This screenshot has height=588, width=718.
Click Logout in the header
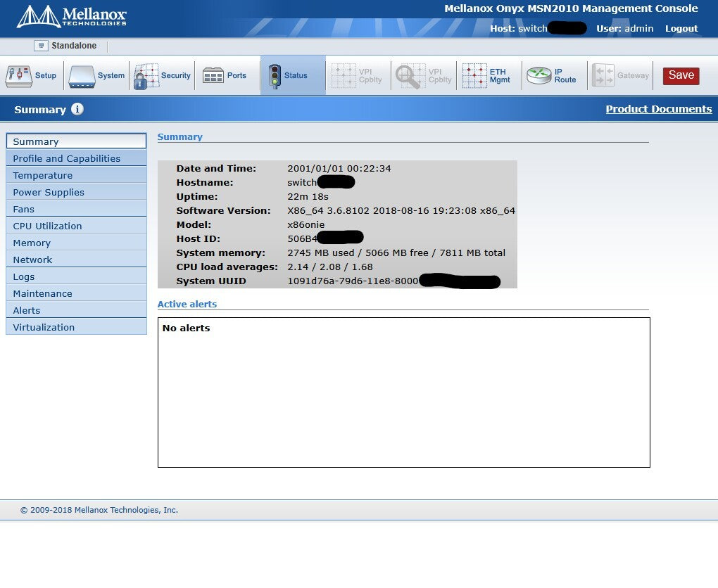(681, 29)
